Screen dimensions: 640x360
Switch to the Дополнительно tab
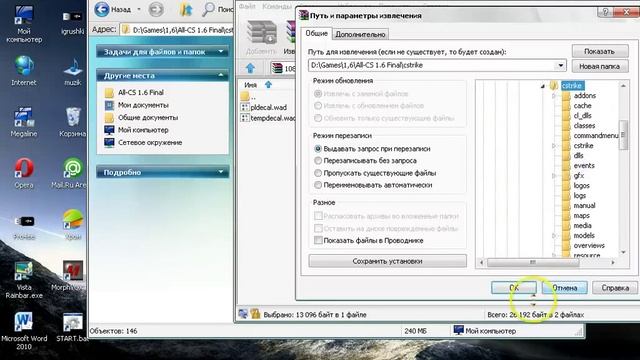[360, 34]
